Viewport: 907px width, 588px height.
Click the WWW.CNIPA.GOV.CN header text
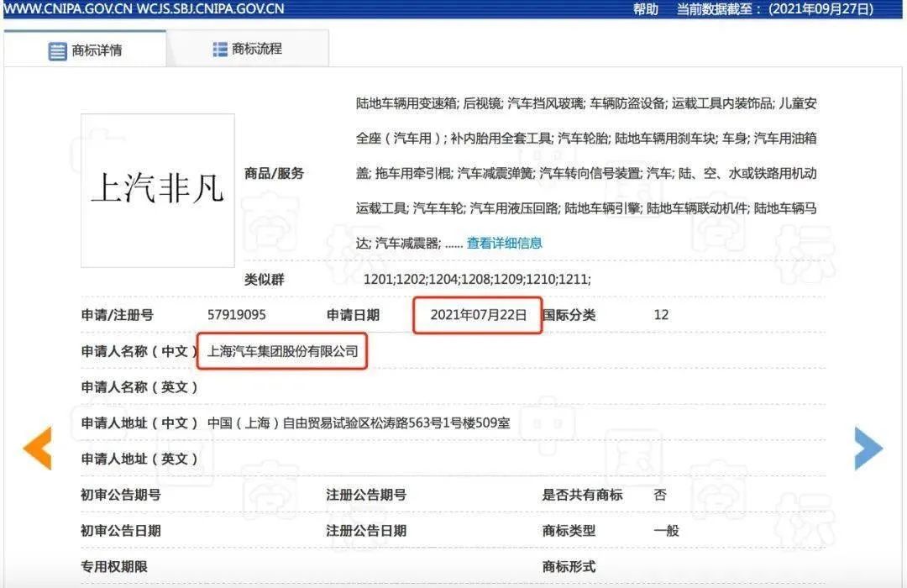(68, 8)
